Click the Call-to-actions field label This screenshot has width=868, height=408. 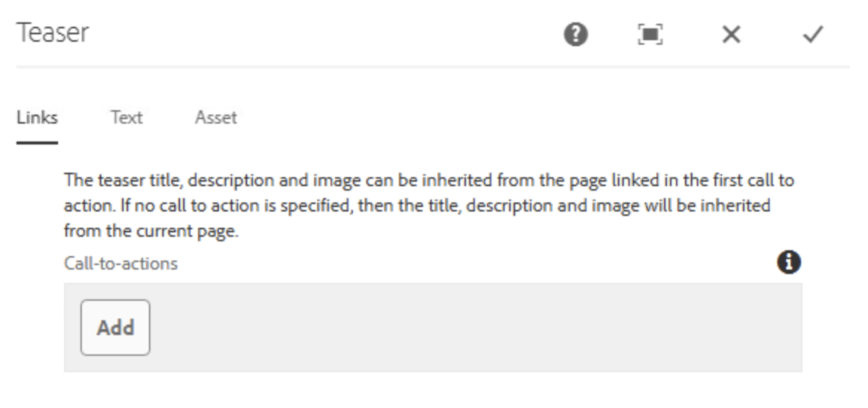coord(121,264)
